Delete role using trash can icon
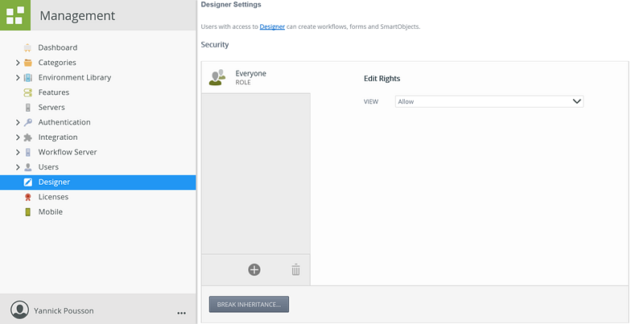 click(295, 270)
